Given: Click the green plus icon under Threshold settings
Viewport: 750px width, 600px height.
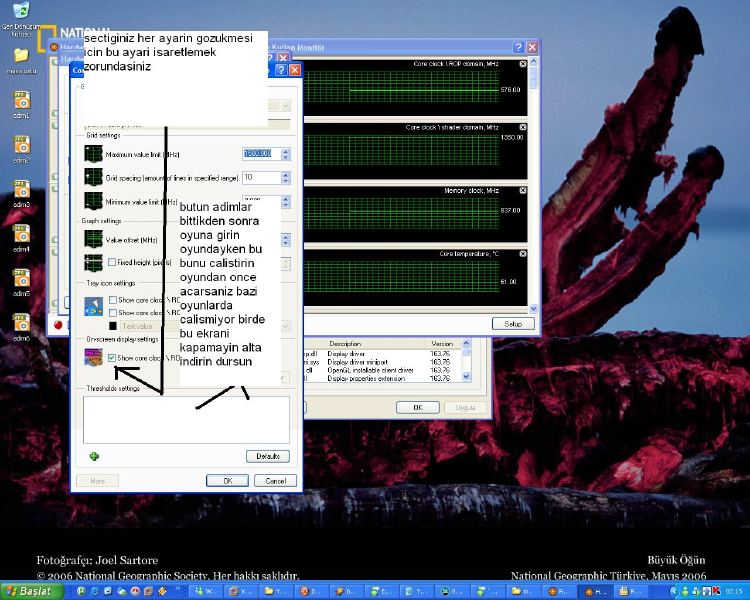Looking at the screenshot, I should (94, 456).
